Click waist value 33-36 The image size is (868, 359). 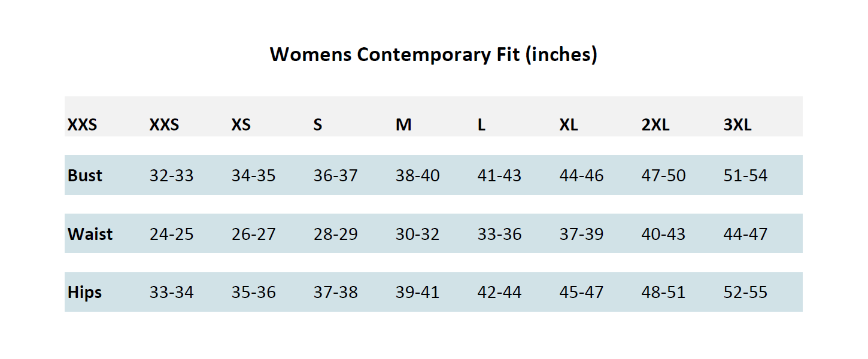pyautogui.click(x=499, y=234)
